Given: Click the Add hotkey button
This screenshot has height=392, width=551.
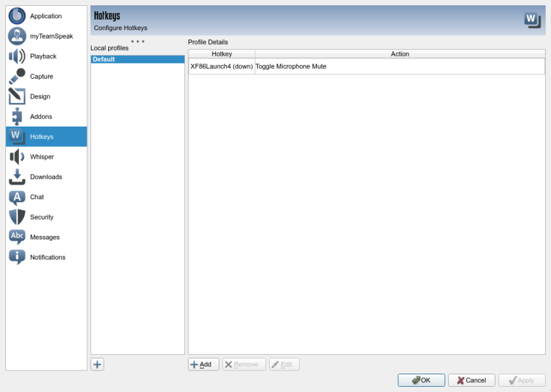Looking at the screenshot, I should tap(203, 364).
